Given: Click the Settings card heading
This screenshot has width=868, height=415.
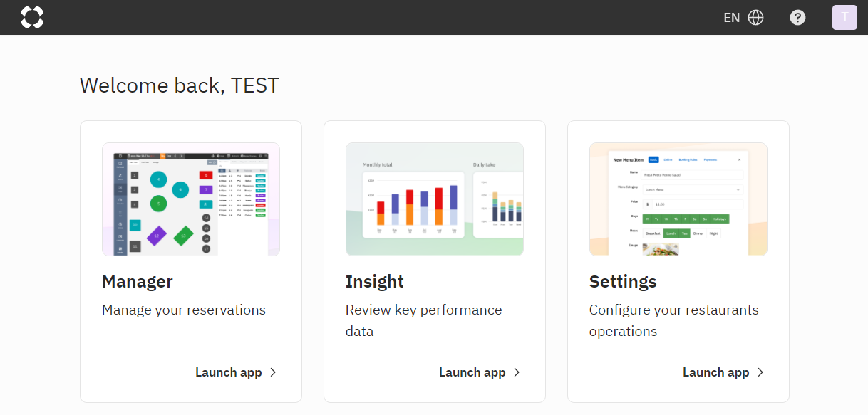Looking at the screenshot, I should [x=623, y=281].
